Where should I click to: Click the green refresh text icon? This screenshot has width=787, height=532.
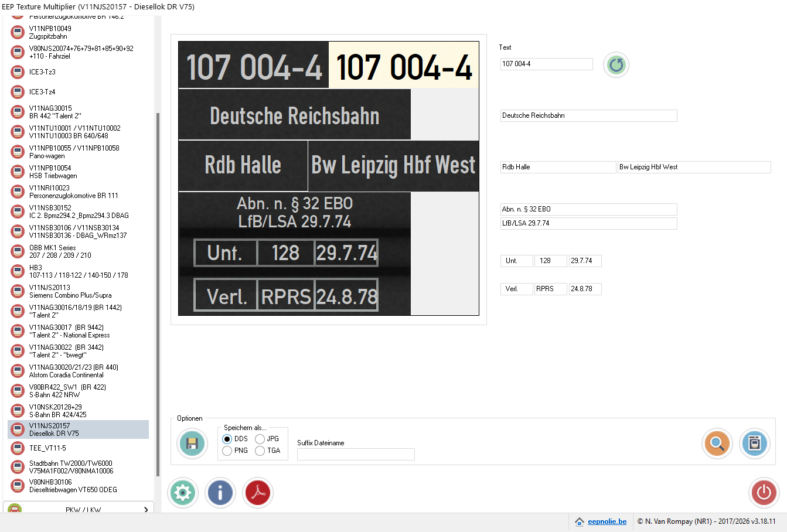click(616, 64)
